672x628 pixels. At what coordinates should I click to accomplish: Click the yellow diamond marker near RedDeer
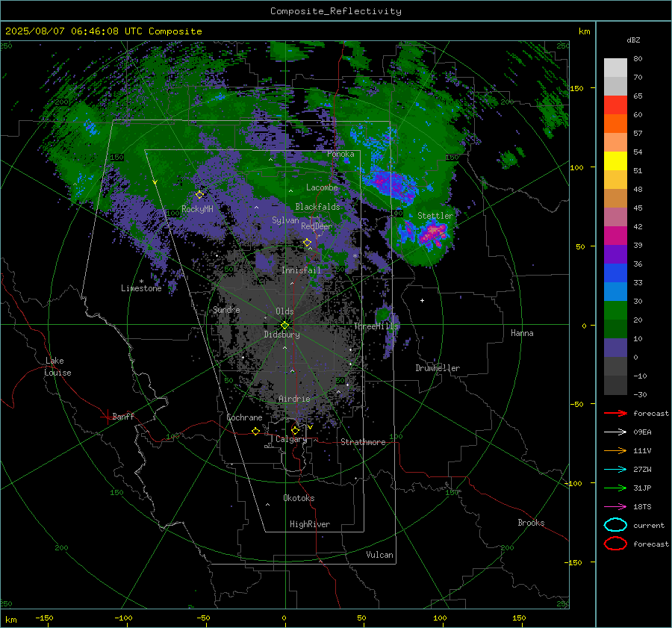[308, 243]
